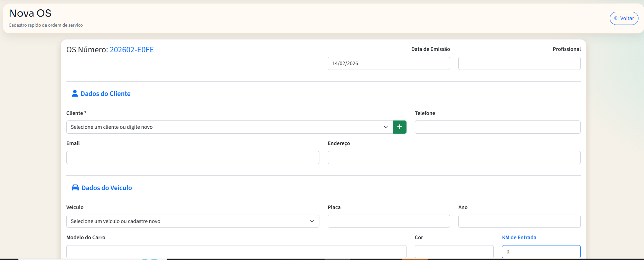Image resolution: width=644 pixels, height=260 pixels.
Task: Click the car icon beside Dados do Veículo
Action: (75, 188)
